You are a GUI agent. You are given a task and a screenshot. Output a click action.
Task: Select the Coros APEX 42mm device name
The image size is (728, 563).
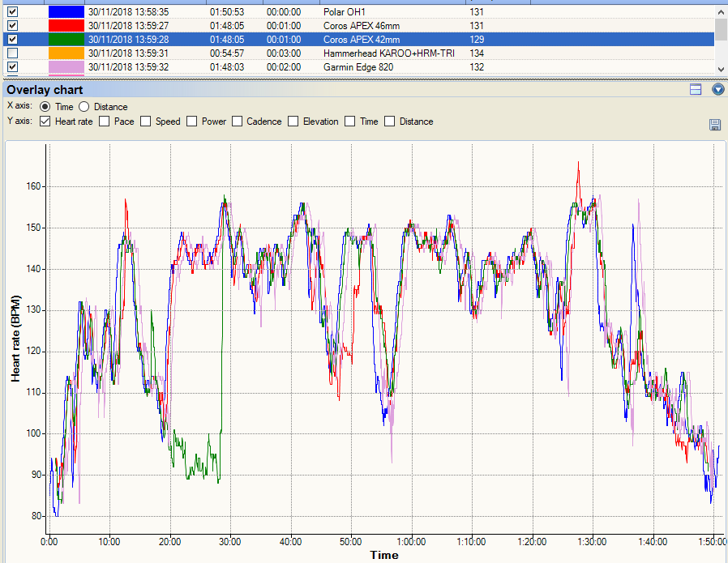[x=362, y=40]
